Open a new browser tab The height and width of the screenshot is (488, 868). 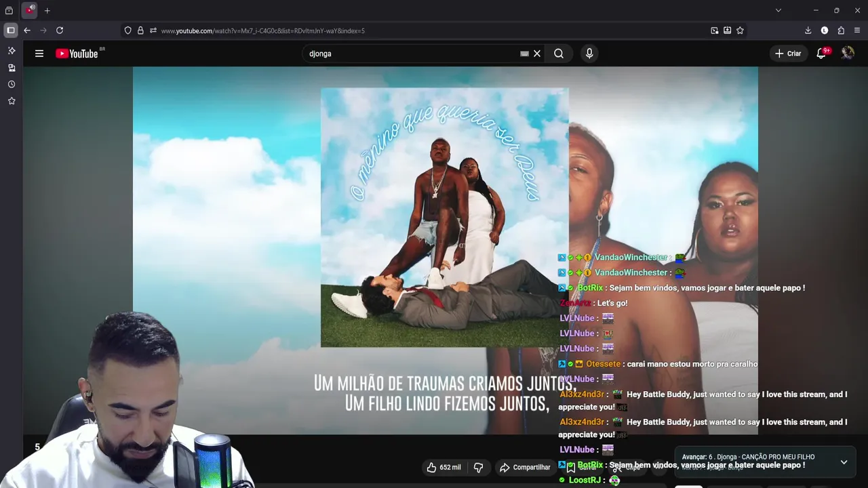pyautogui.click(x=47, y=10)
